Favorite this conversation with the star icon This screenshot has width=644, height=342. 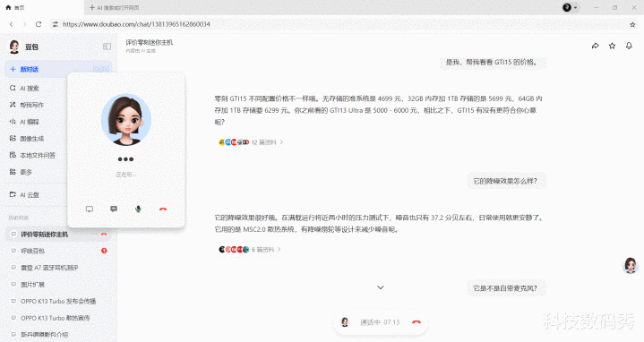click(612, 46)
